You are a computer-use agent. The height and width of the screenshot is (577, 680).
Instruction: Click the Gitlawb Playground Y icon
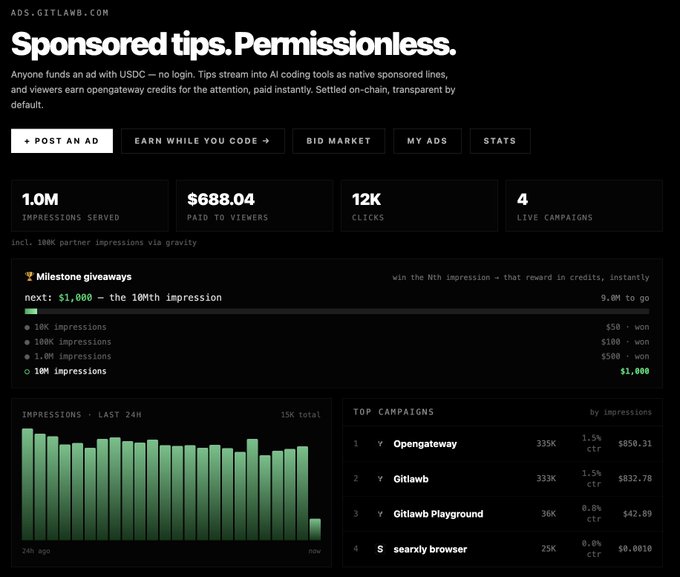tap(380, 514)
